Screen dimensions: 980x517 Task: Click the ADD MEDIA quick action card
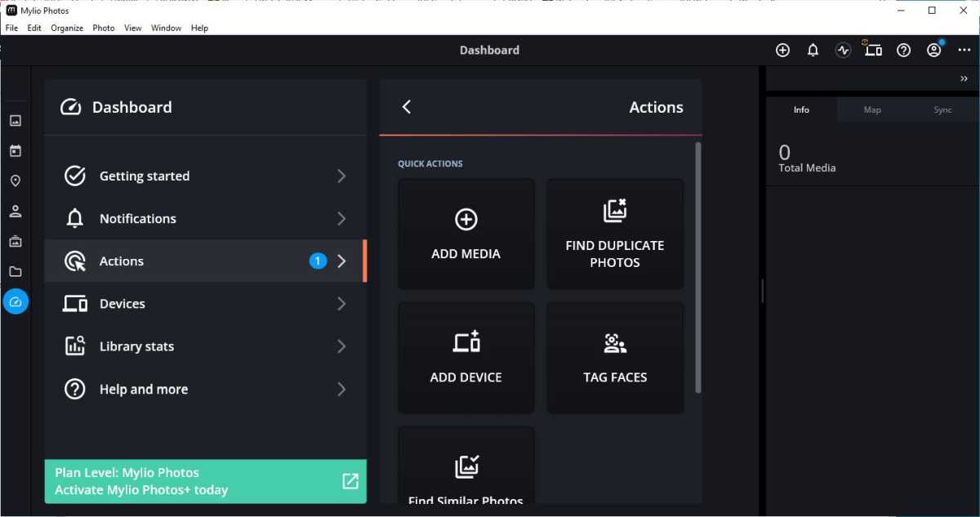465,234
